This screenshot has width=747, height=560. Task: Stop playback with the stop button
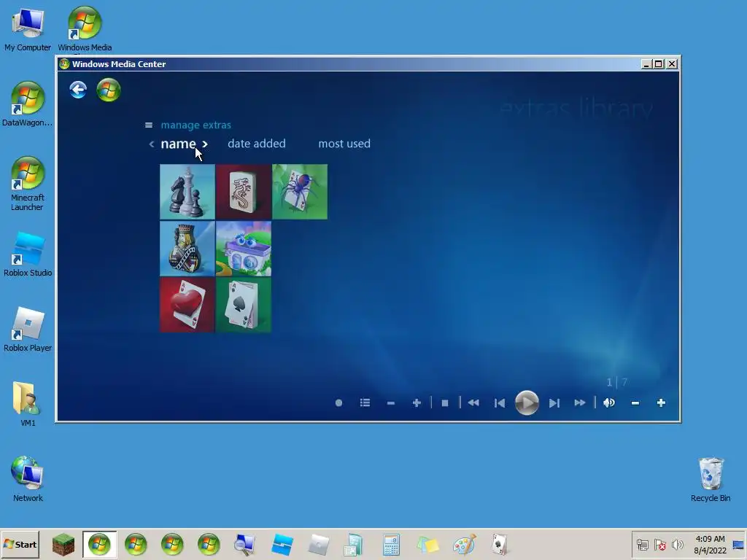point(445,403)
